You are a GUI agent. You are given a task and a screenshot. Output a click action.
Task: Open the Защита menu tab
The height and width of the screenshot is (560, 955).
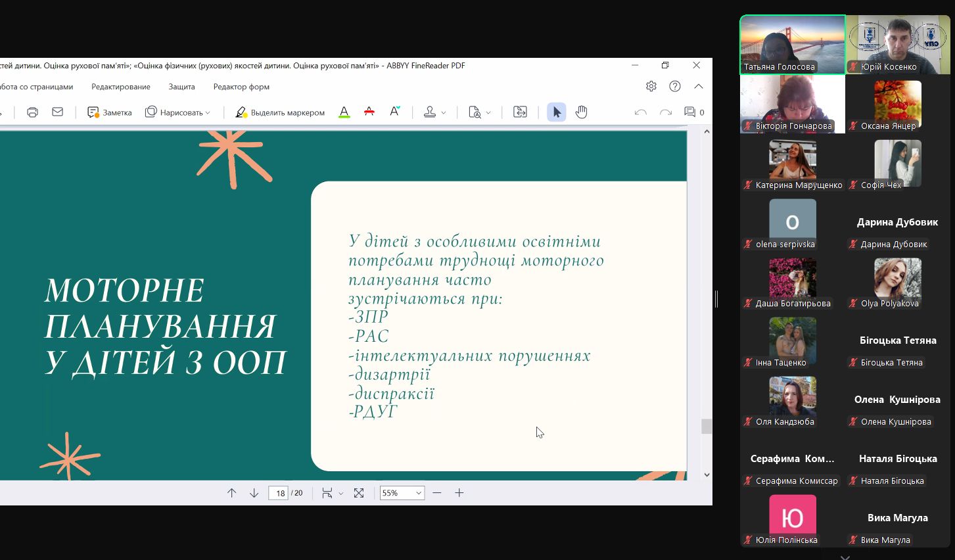coord(181,87)
